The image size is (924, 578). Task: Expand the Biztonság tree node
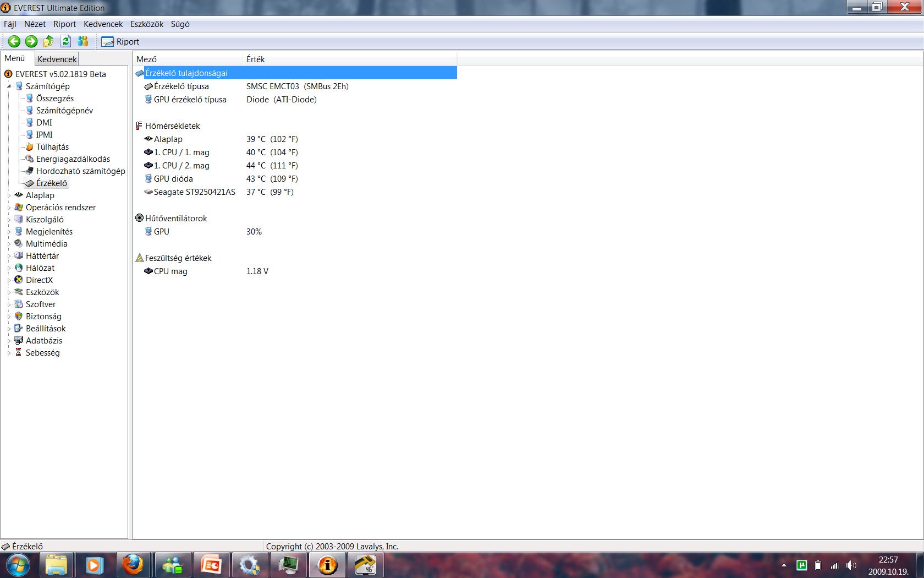[9, 317]
